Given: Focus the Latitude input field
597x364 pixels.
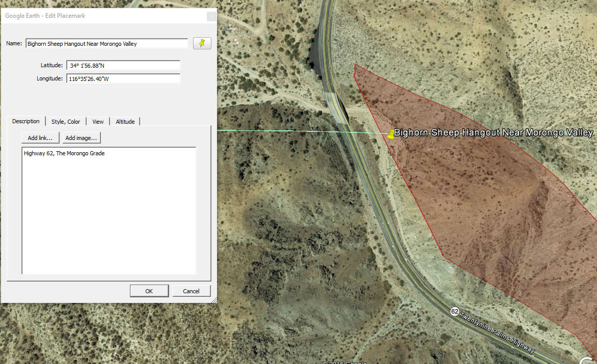Looking at the screenshot, I should (123, 65).
